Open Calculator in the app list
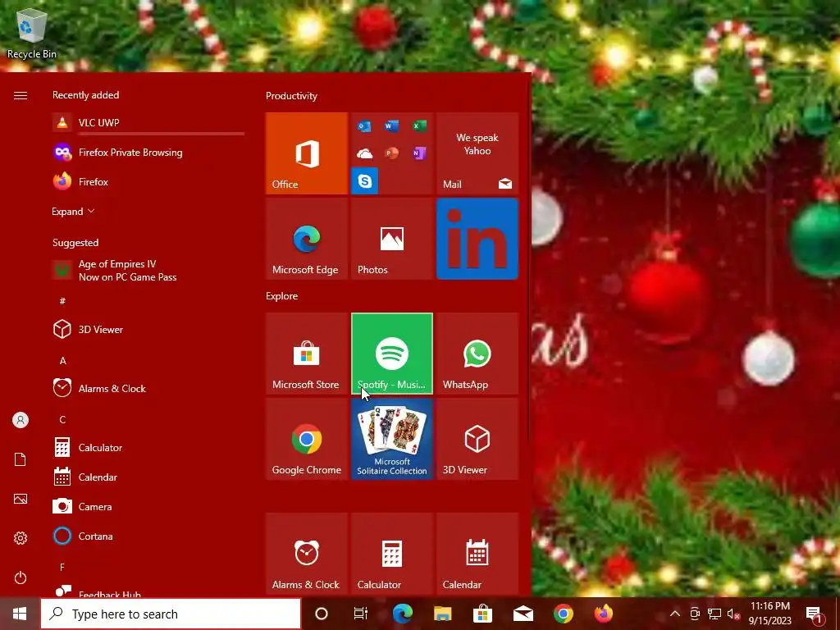Viewport: 840px width, 630px height. point(148,447)
